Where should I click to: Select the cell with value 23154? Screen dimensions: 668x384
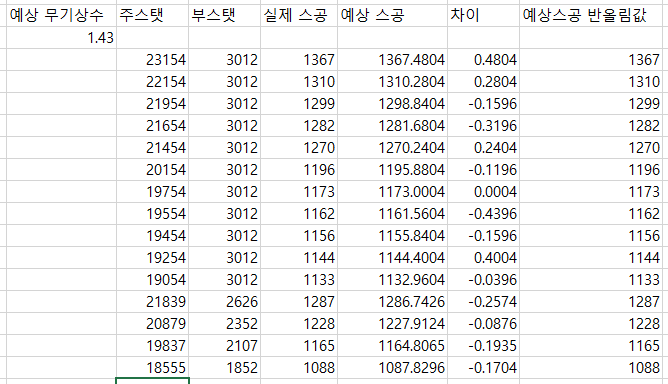(153, 60)
